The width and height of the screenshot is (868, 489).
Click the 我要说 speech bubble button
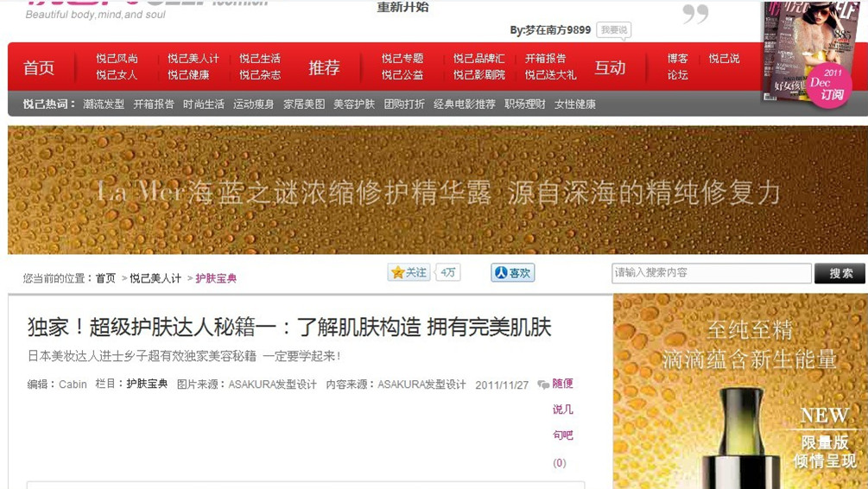tap(614, 30)
